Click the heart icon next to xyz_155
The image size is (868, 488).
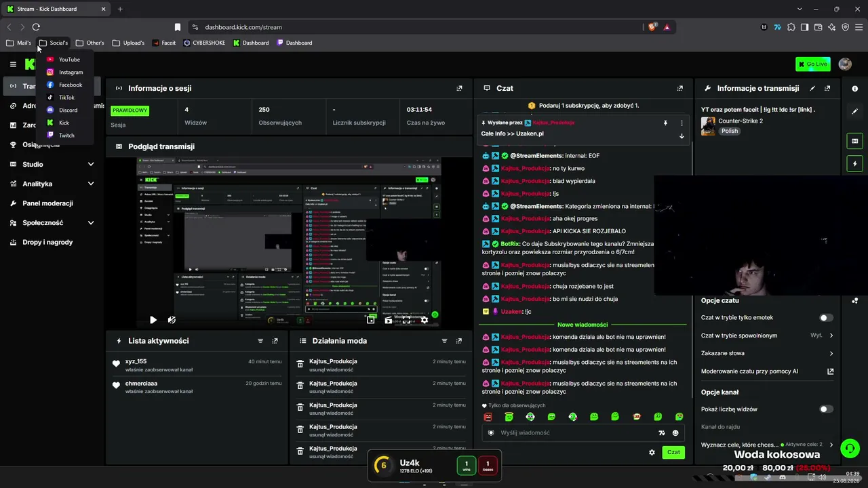click(x=116, y=364)
